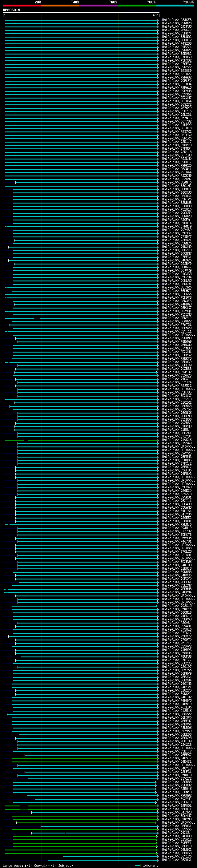This screenshot has width=197, height=868.
Task: Select hit UniRef100_C1MP99
Action: point(177,125)
